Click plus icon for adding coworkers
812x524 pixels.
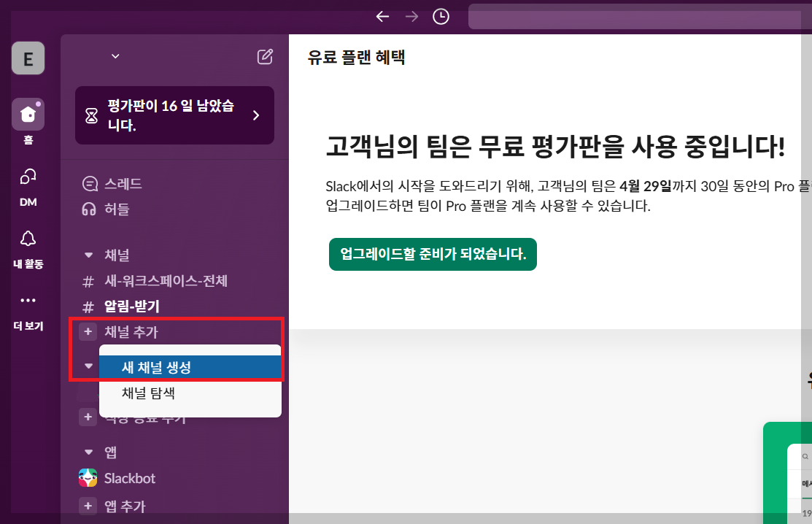pos(88,417)
